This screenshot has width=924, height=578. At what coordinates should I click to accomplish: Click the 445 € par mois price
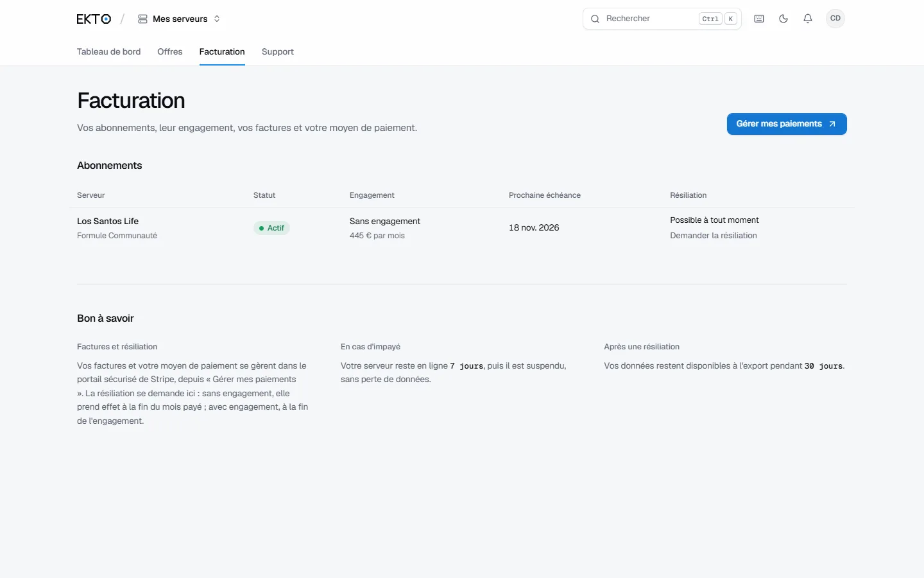click(377, 236)
